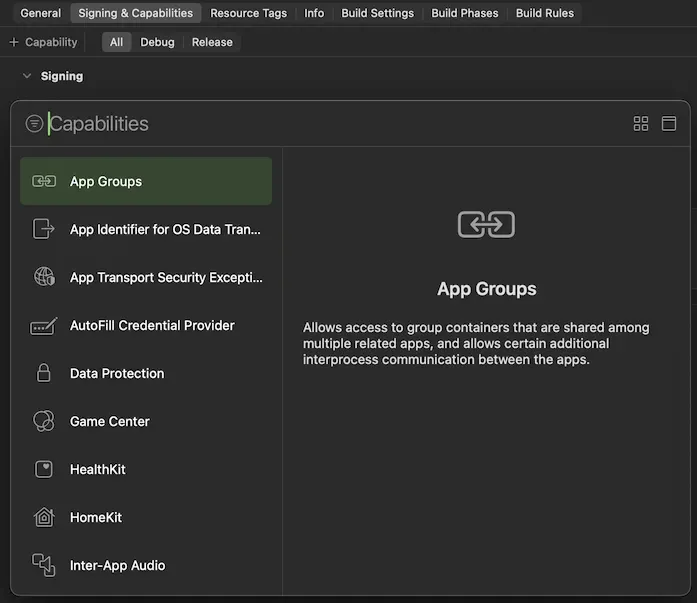
Task: Click the HealthKit heart icon
Action: point(44,469)
